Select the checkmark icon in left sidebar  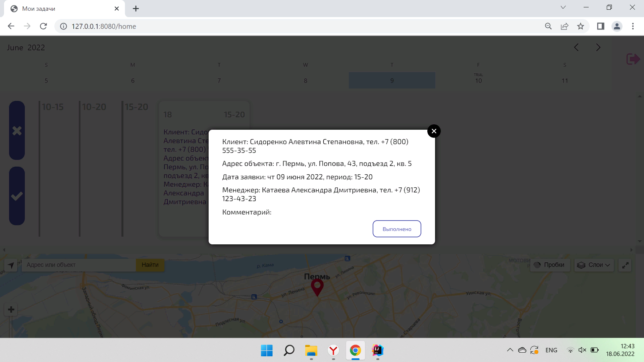pyautogui.click(x=17, y=196)
